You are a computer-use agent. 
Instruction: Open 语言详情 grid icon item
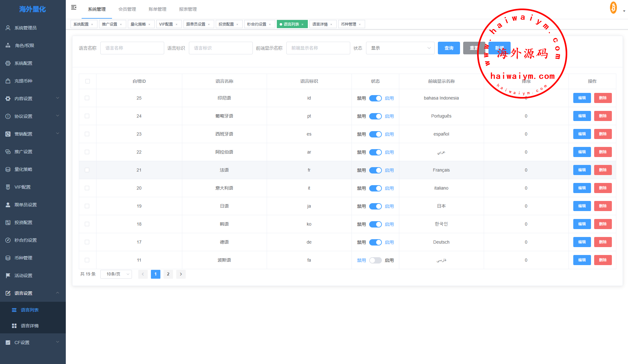tap(14, 326)
